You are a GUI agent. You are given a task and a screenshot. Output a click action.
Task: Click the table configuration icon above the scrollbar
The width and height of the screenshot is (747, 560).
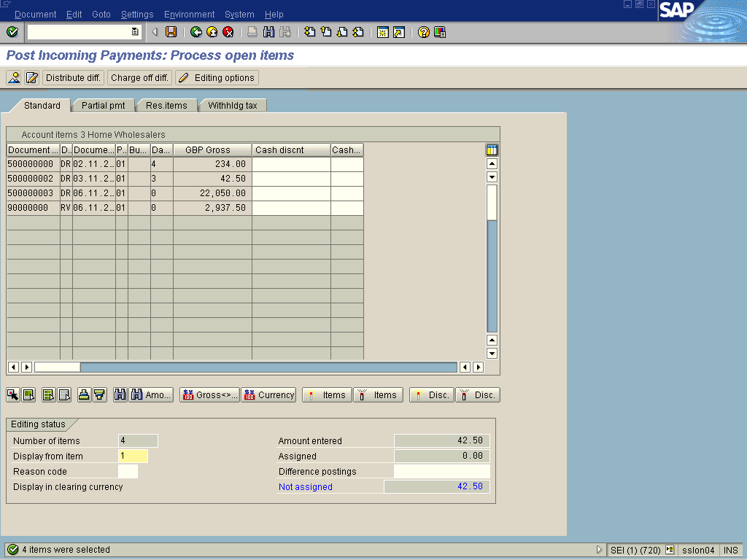(x=492, y=150)
